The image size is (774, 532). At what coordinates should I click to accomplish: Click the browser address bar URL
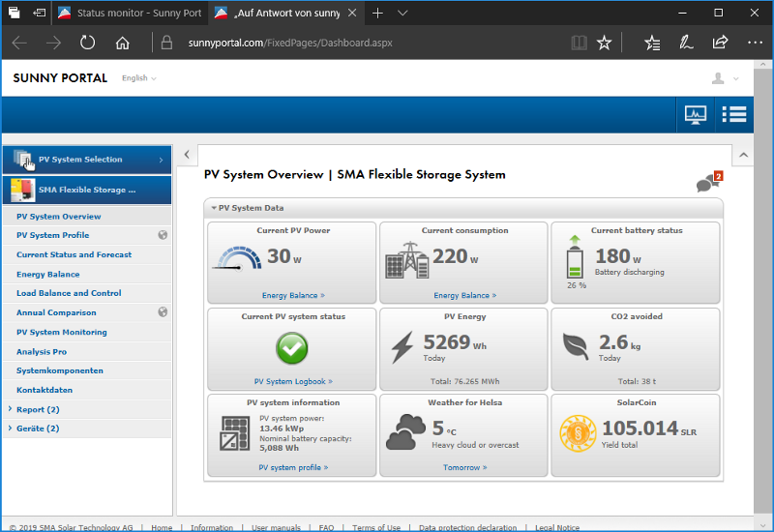pyautogui.click(x=290, y=43)
